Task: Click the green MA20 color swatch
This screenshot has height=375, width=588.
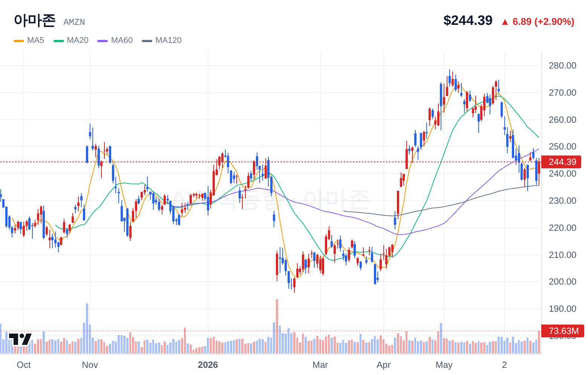Action: [x=59, y=41]
